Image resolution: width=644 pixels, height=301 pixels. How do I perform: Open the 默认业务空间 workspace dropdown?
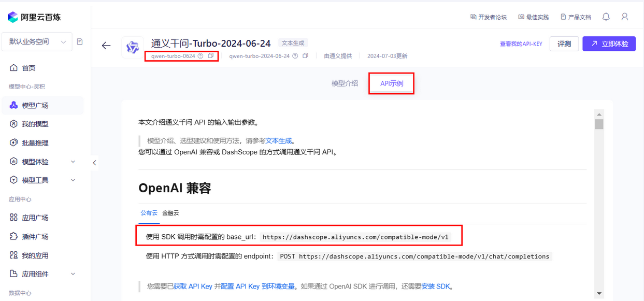coord(37,42)
